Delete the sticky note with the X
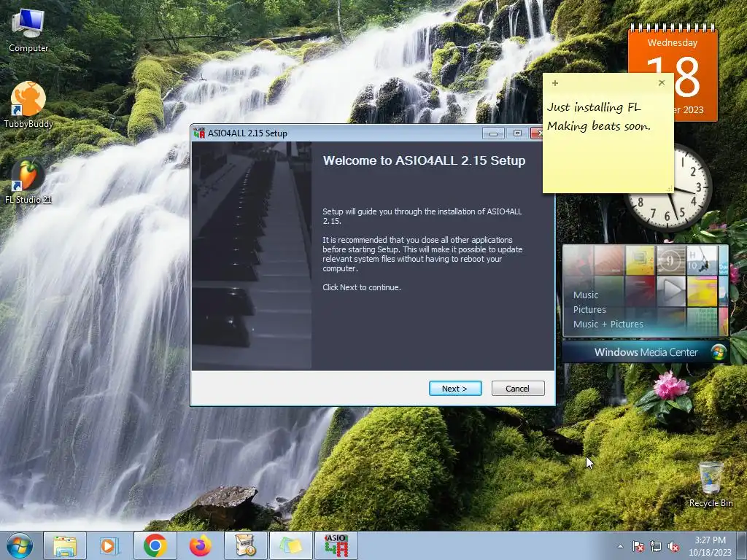The height and width of the screenshot is (560, 747). [x=662, y=83]
